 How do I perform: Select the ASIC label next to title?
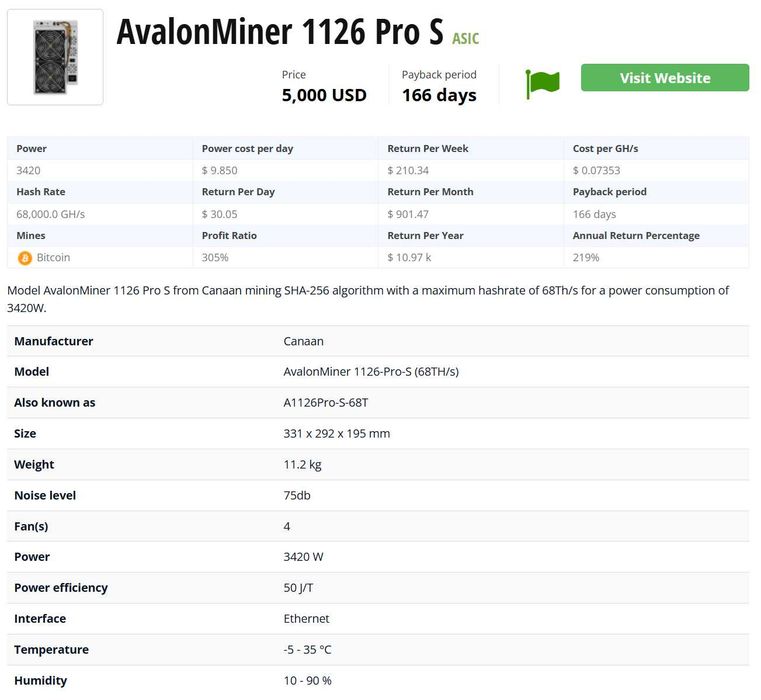click(x=465, y=38)
